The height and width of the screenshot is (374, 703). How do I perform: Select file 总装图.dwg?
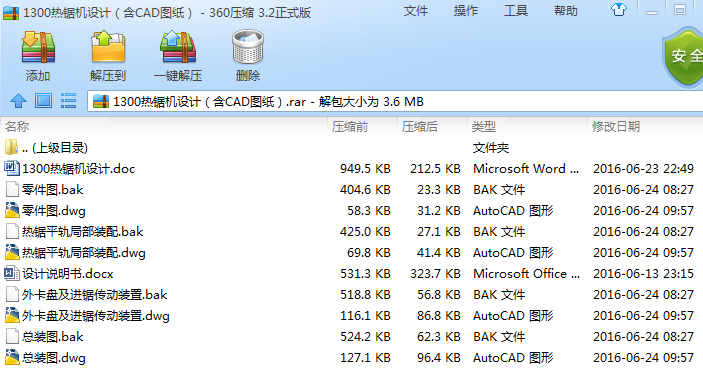(352, 358)
